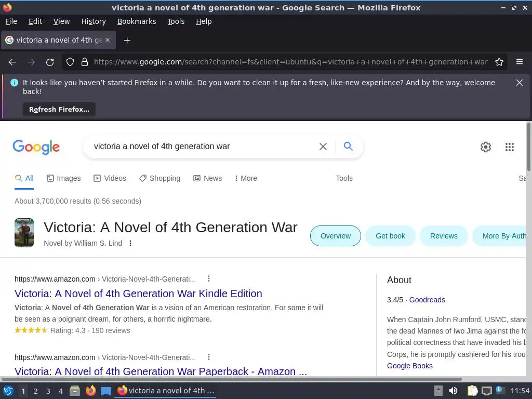This screenshot has width=532, height=399.
Task: Open network status tray icon
Action: (486, 391)
